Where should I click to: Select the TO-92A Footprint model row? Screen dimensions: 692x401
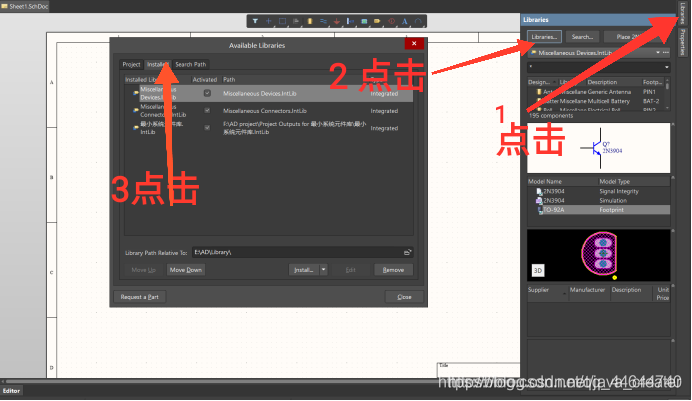598,210
